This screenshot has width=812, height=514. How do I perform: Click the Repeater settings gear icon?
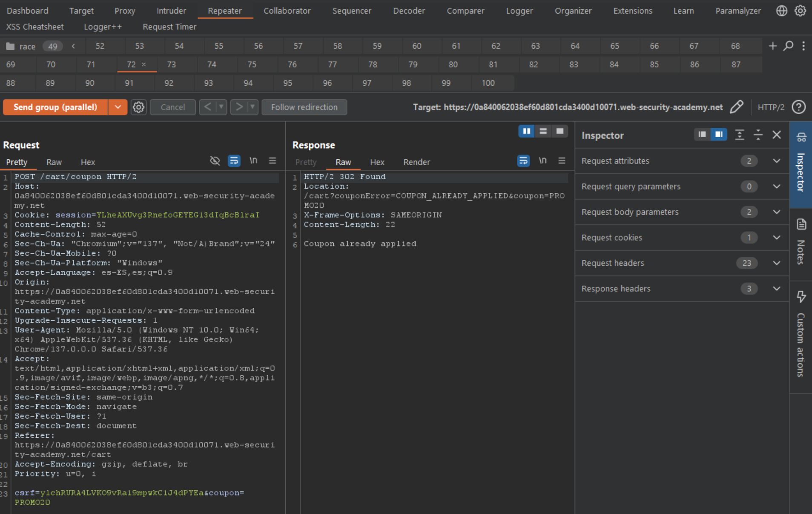pyautogui.click(x=138, y=107)
